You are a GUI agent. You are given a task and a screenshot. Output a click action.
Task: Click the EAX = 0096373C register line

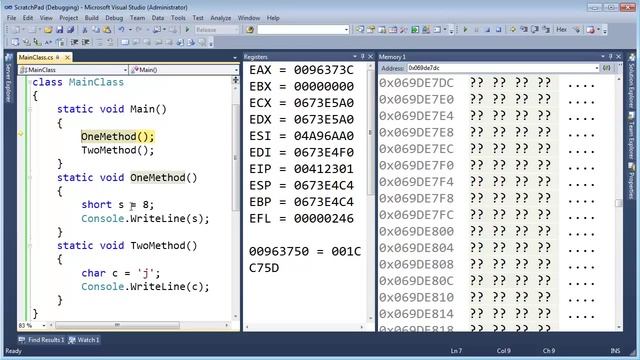tap(301, 70)
